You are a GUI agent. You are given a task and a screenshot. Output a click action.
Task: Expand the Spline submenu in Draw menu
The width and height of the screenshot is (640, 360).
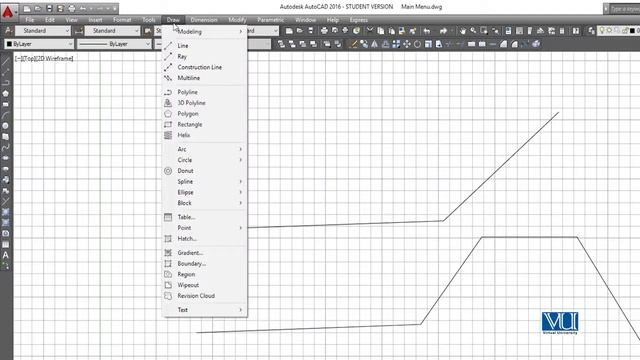coord(204,182)
